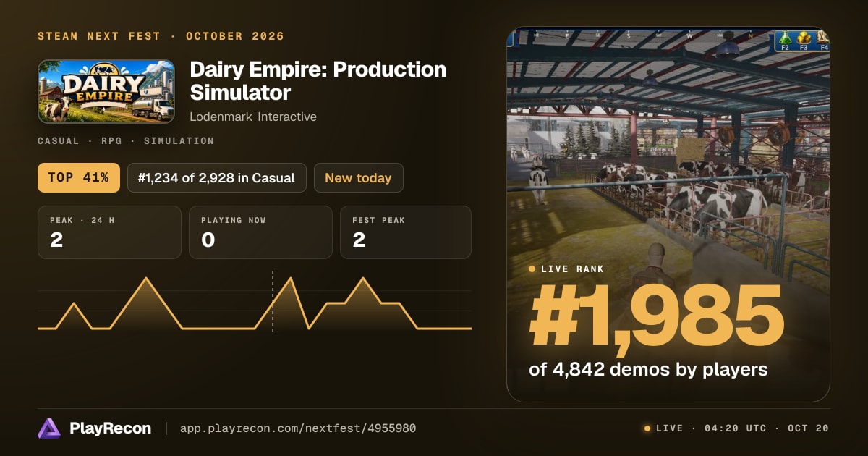Click the orange dot beside LIVE RANK

[x=532, y=269]
